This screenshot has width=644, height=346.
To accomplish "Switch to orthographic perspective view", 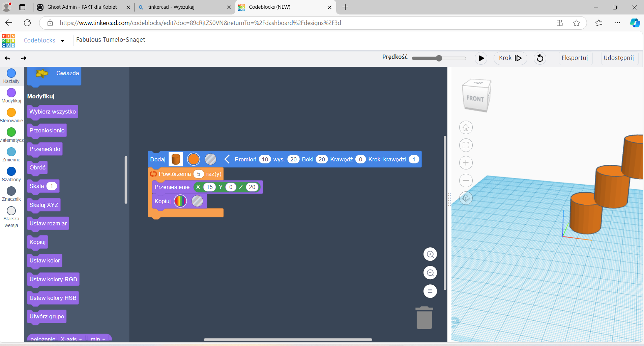I will 466,198.
